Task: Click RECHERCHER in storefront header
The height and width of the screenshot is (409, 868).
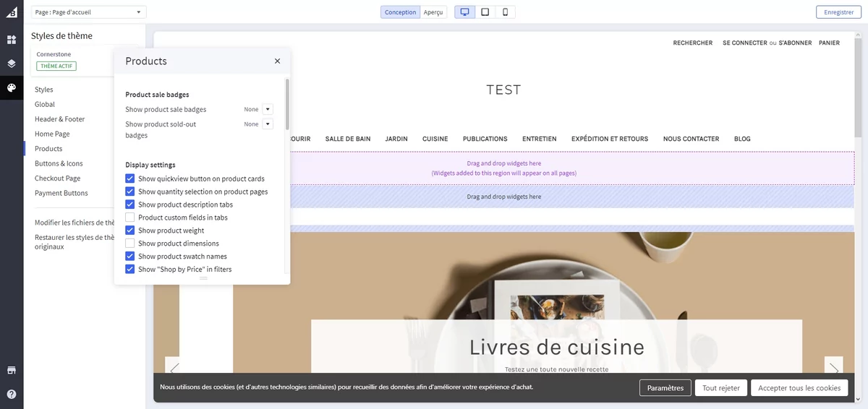Action: [692, 43]
